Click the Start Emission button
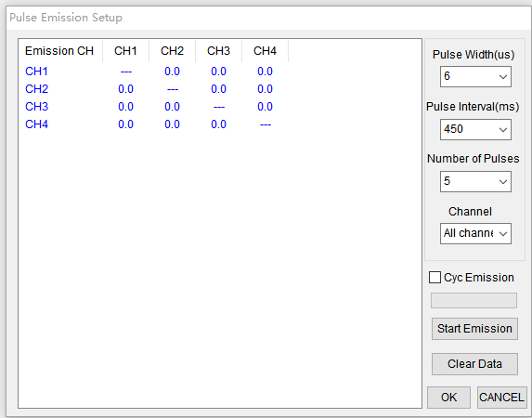532x418 pixels. click(x=474, y=329)
